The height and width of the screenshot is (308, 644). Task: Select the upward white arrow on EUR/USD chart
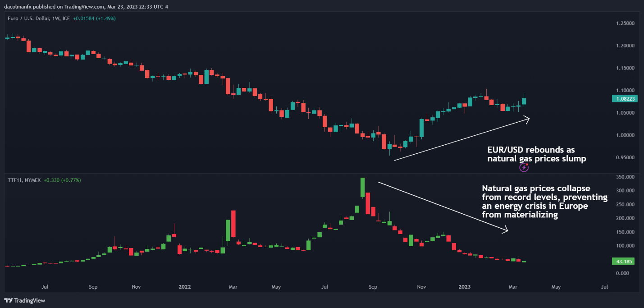click(x=461, y=139)
